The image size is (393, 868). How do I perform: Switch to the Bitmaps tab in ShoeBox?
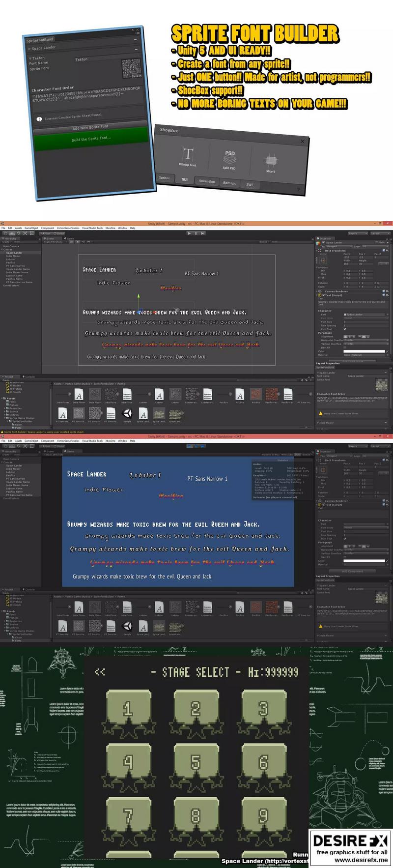[229, 183]
